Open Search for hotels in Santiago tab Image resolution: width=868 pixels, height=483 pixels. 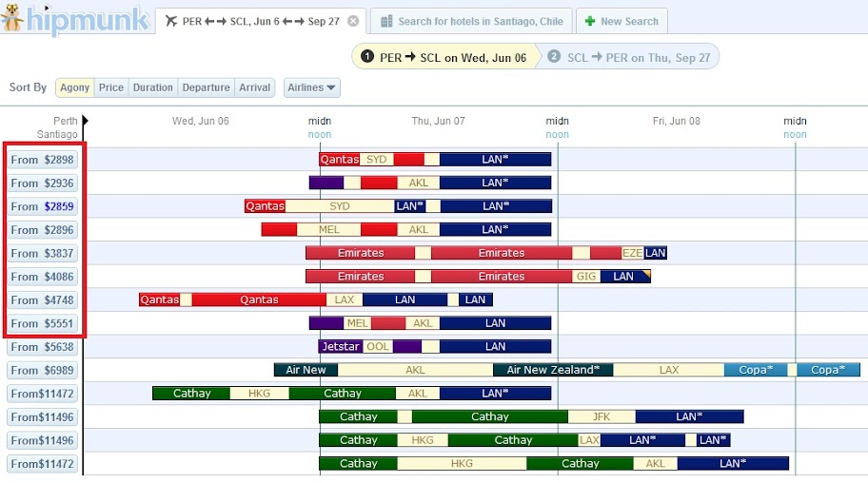(471, 21)
